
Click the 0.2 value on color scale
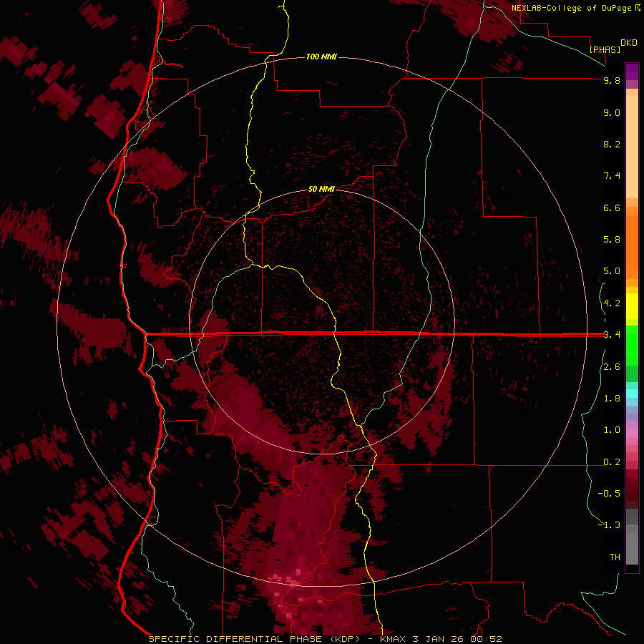(x=612, y=462)
